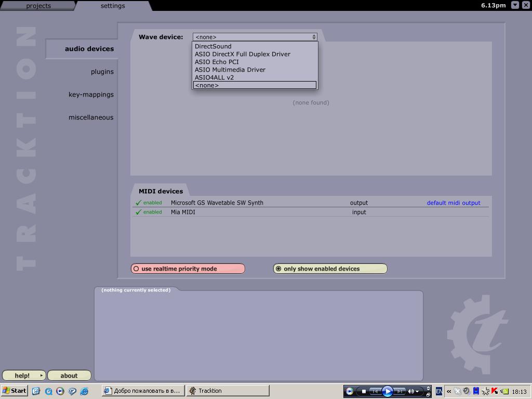Image resolution: width=532 pixels, height=399 pixels.
Task: Launch Windows Media Player from quick launch
Action: [x=60, y=391]
